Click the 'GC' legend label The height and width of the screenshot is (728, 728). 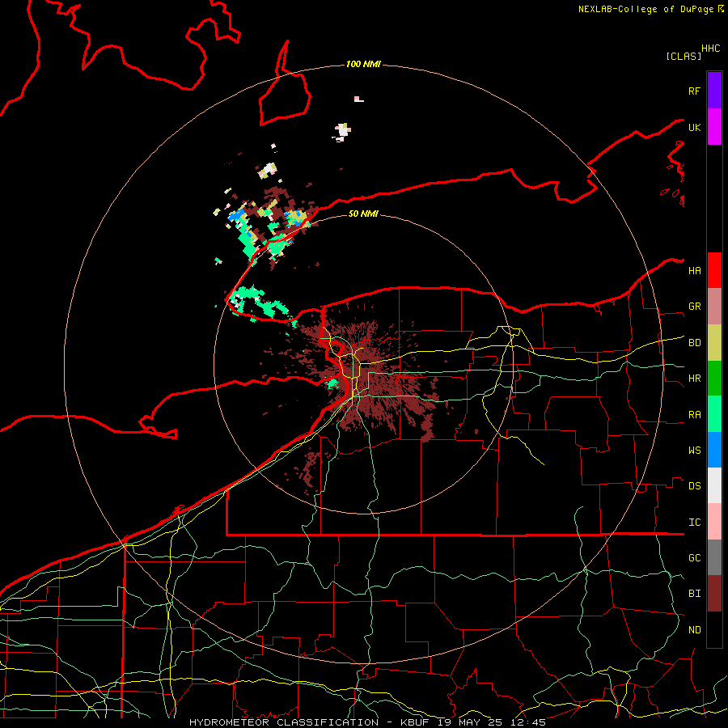coord(694,558)
